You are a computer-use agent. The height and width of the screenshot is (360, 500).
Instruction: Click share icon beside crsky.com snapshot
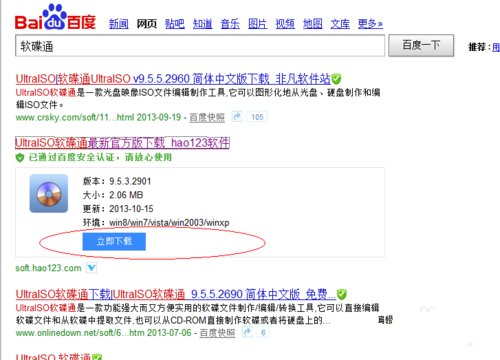point(237,117)
